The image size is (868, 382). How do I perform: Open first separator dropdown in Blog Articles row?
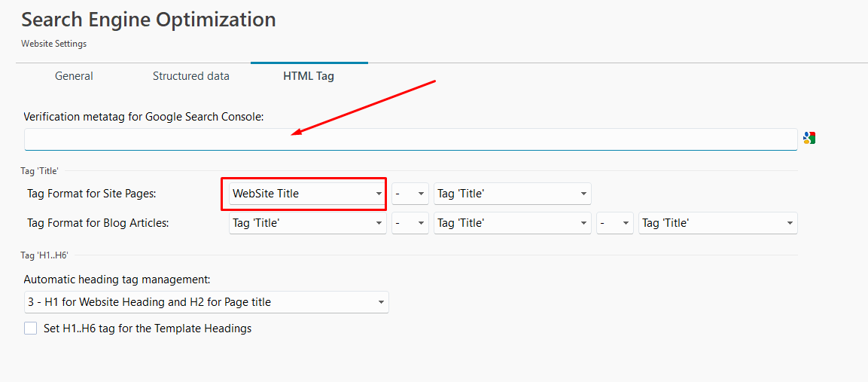tap(410, 223)
